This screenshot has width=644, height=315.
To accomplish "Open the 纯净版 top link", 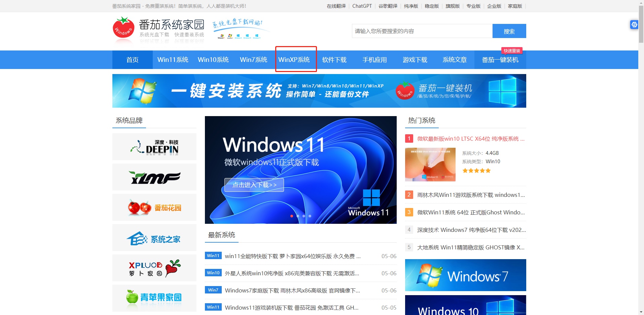I will click(411, 6).
